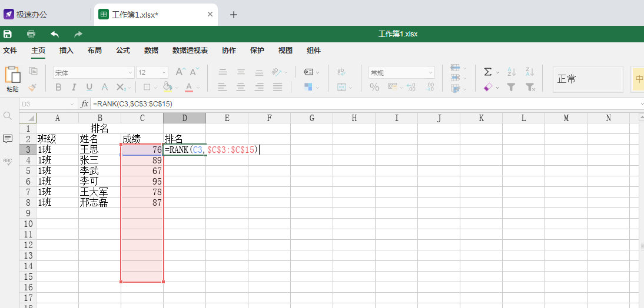Click the wrap text icon
This screenshot has width=644, height=308.
pos(341,72)
